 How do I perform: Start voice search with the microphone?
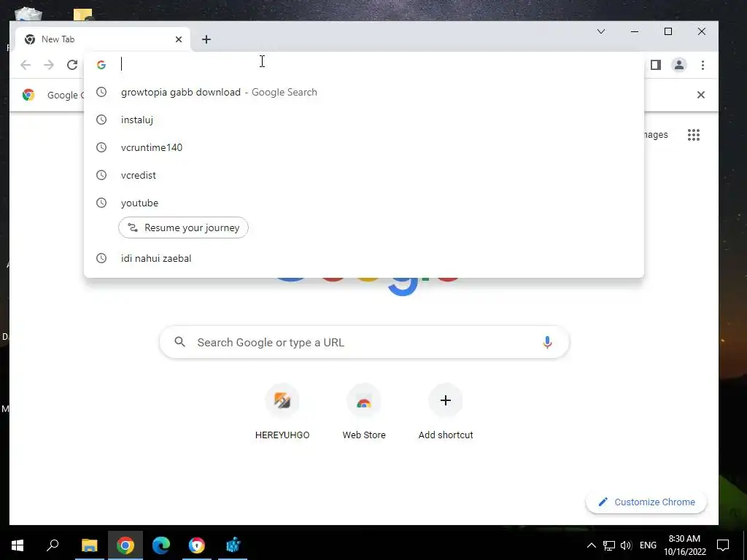point(547,342)
